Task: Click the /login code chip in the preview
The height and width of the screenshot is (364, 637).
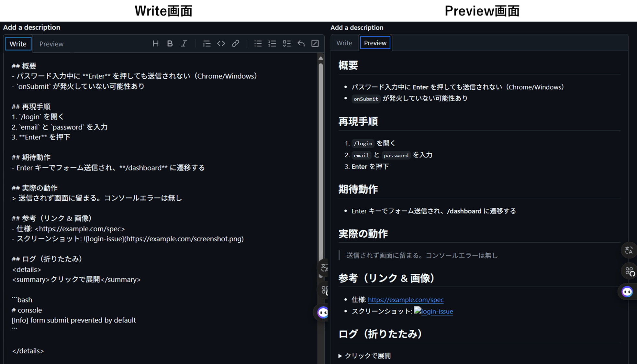Action: click(x=363, y=143)
